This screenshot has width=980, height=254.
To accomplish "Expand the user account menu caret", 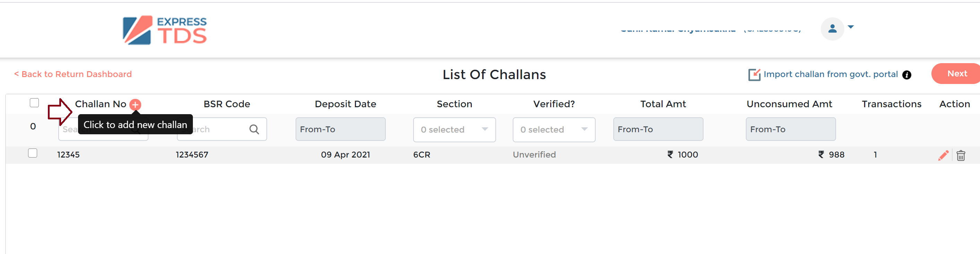I will click(851, 27).
